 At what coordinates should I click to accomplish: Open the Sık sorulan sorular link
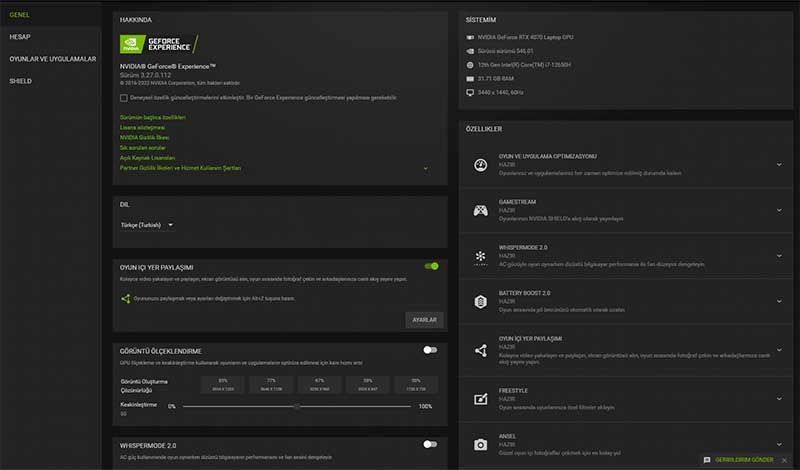(143, 148)
